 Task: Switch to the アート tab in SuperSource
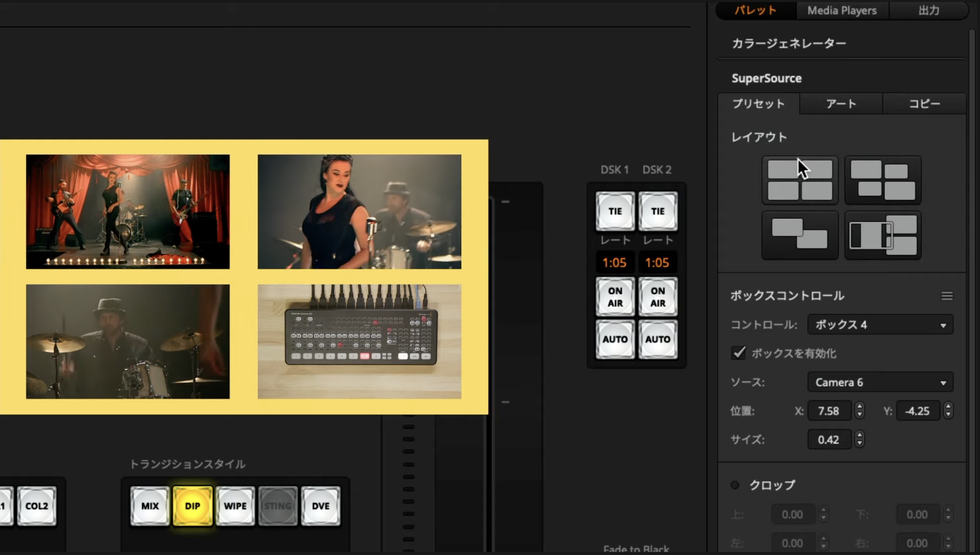pyautogui.click(x=840, y=104)
